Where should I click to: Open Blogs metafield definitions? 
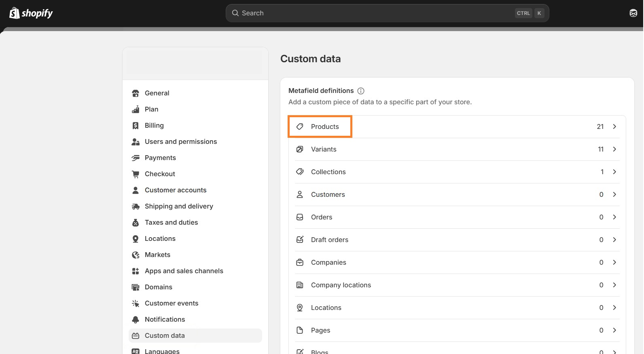coord(457,348)
